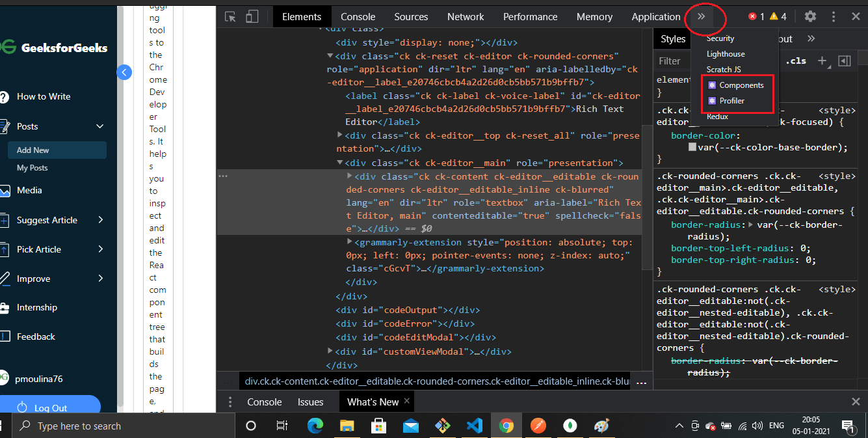Open the DevTools three-dot customize menu
This screenshot has height=438, width=868.
[834, 16]
